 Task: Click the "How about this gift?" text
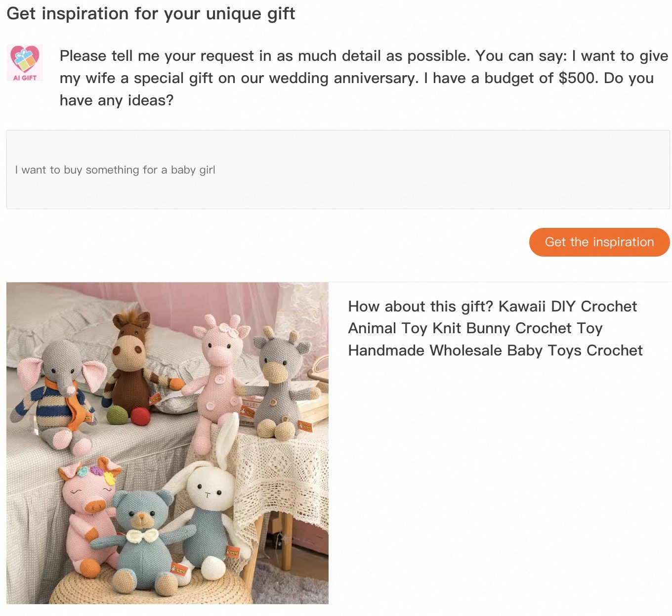pos(420,307)
